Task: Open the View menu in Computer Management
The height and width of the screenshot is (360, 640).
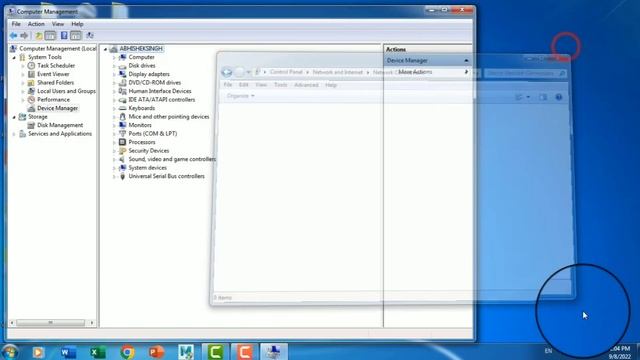Action: [58, 24]
